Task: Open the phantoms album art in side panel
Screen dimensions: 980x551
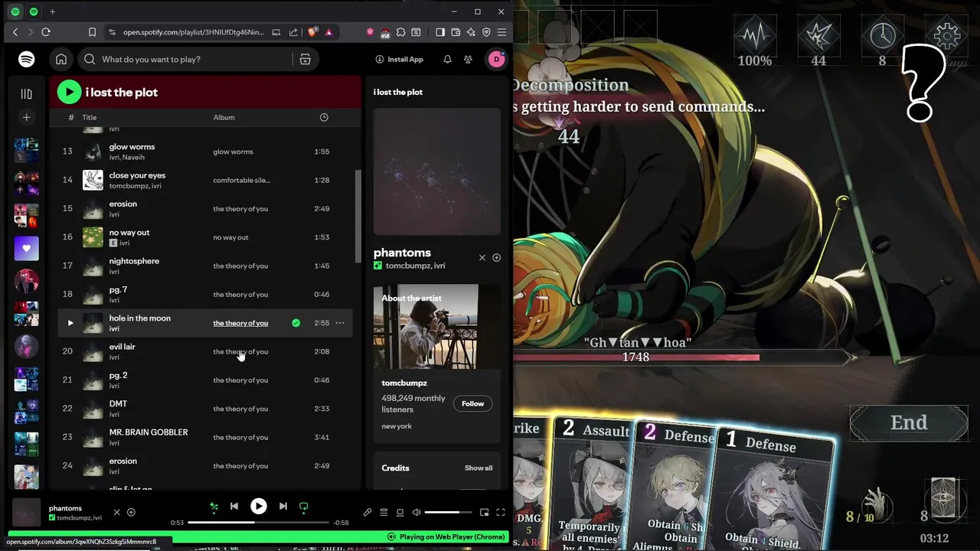Action: (437, 171)
